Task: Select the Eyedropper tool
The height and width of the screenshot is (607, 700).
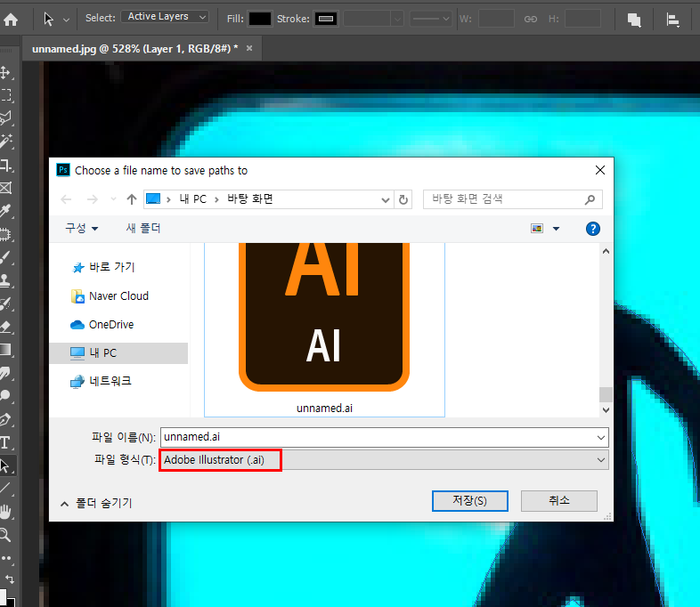Action: (5, 211)
